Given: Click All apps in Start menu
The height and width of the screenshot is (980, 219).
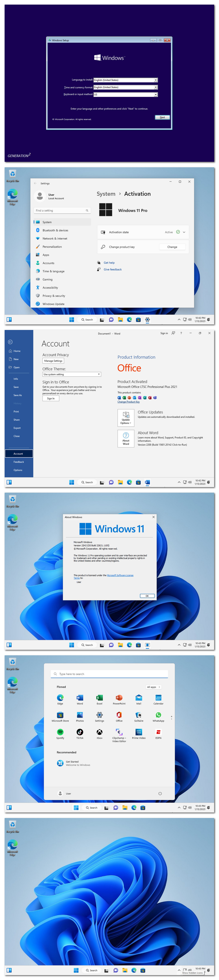Looking at the screenshot, I should pyautogui.click(x=154, y=687).
